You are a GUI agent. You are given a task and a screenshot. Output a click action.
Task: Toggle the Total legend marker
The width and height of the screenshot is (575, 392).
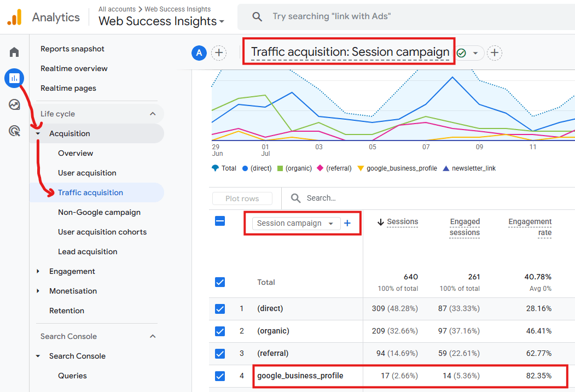tap(215, 168)
